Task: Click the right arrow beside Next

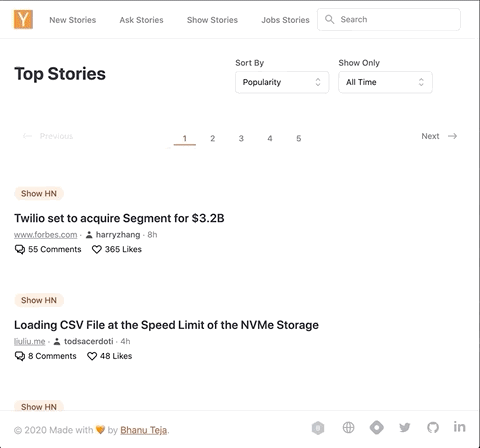Action: pyautogui.click(x=452, y=136)
